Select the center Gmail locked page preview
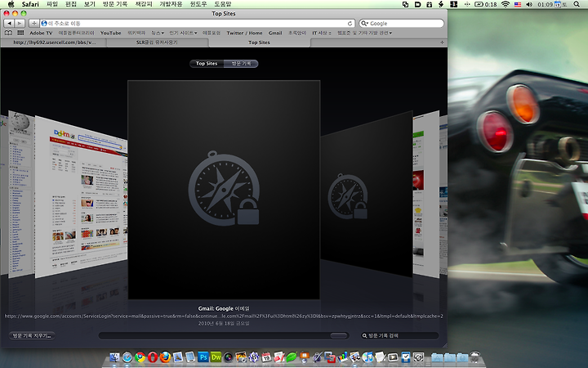The height and width of the screenshot is (368, 588). click(x=224, y=190)
